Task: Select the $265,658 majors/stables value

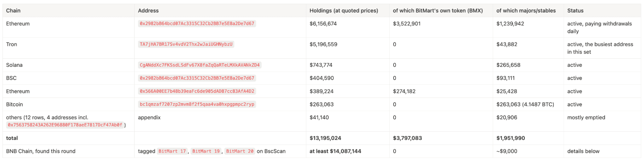Action: pyautogui.click(x=508, y=65)
